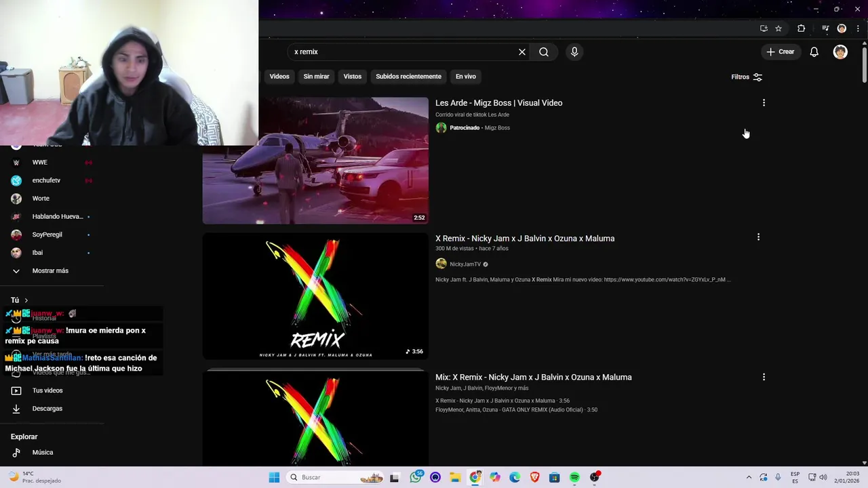Play the X Remix 3:56 video thumbnail
Viewport: 868px width, 488px height.
pyautogui.click(x=315, y=296)
